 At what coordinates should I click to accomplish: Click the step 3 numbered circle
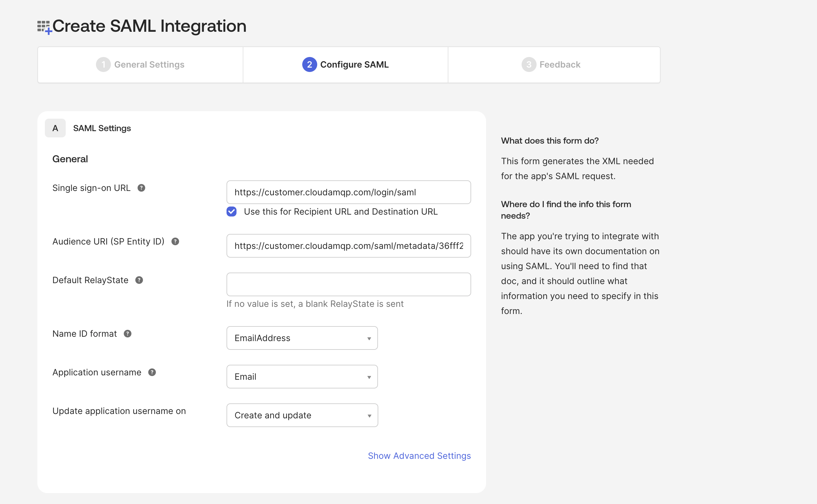[x=529, y=64]
